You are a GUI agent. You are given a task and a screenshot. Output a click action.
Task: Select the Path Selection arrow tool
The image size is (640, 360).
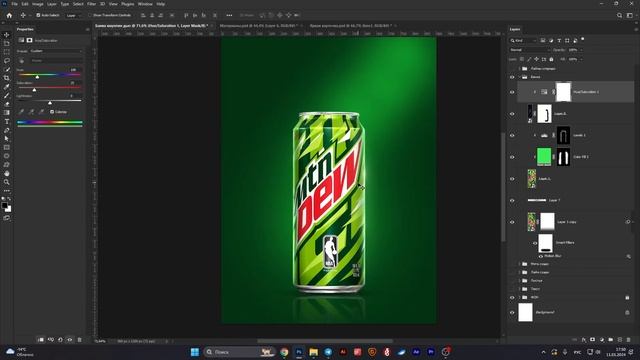pos(7,139)
